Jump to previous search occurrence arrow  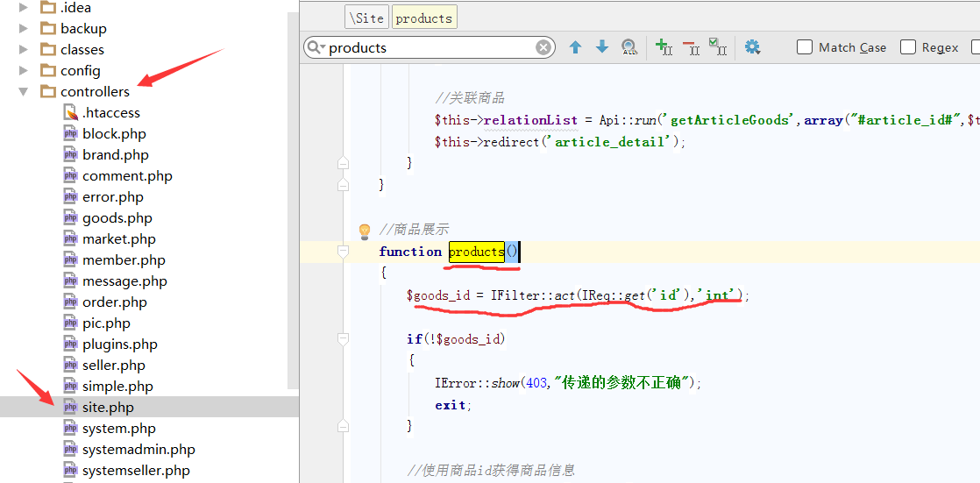(x=576, y=47)
